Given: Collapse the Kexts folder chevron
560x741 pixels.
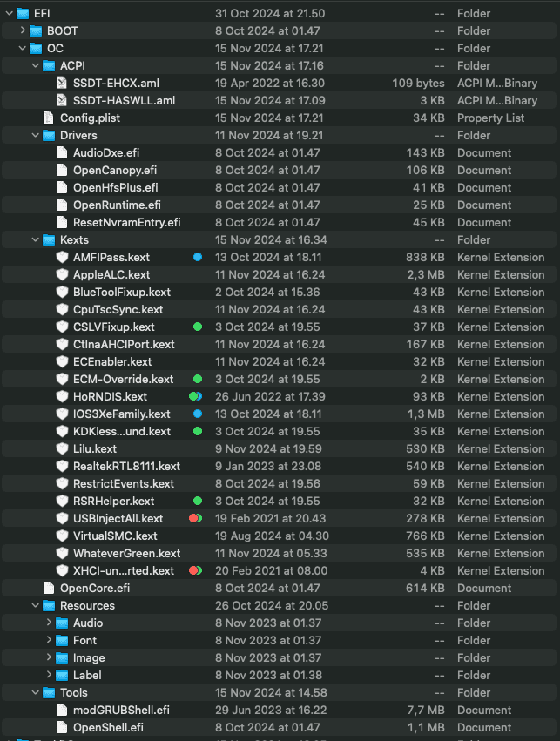Looking at the screenshot, I should click(x=36, y=239).
